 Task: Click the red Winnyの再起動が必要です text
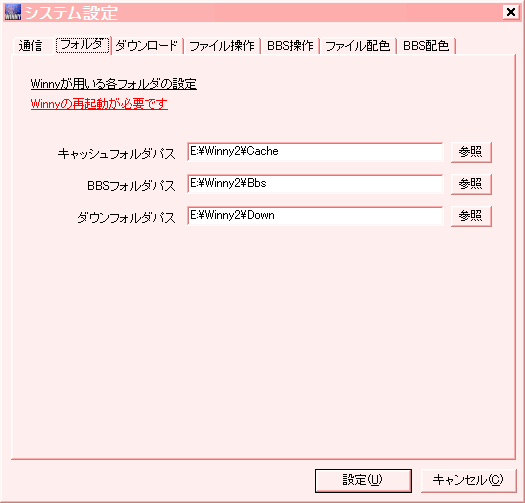pos(99,104)
